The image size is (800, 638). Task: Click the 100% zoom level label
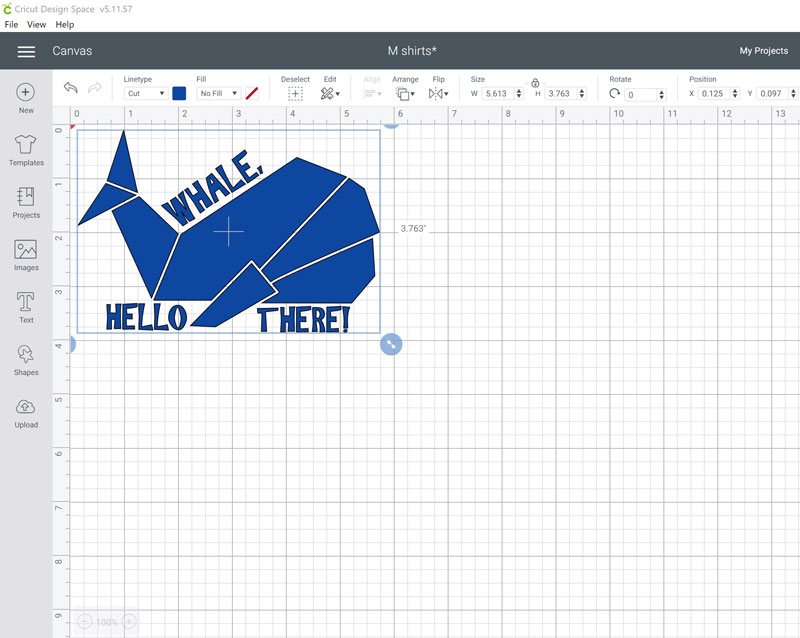pyautogui.click(x=107, y=622)
